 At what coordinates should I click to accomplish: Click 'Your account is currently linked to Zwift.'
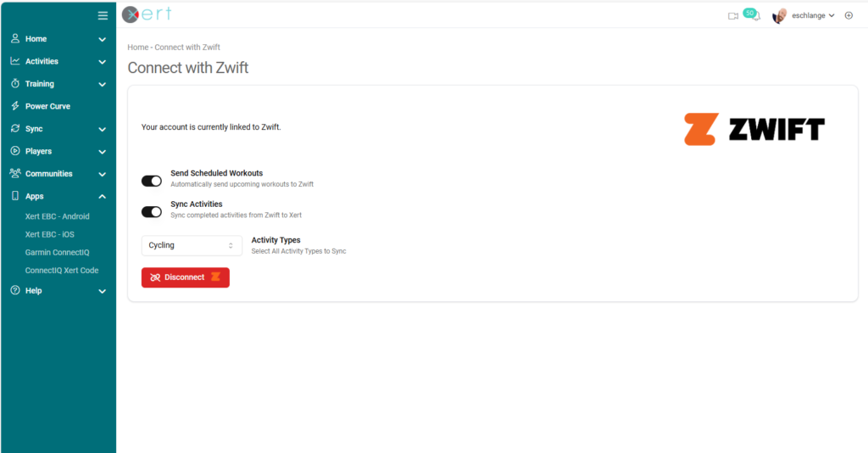[211, 126]
